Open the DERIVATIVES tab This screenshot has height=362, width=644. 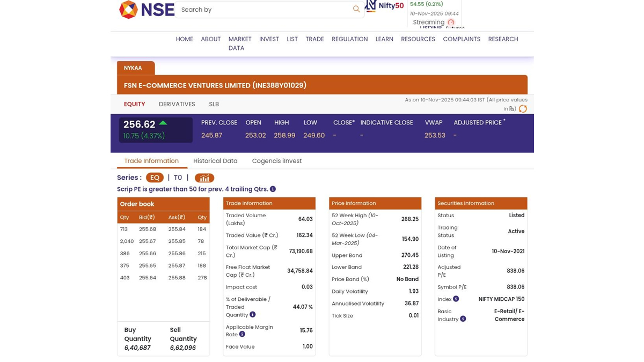coord(177,104)
